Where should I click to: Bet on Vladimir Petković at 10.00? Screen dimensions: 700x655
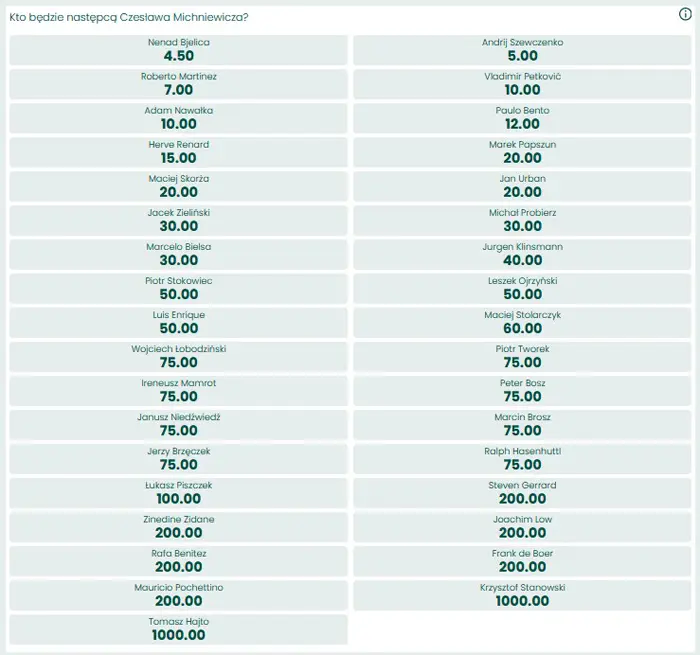(523, 85)
